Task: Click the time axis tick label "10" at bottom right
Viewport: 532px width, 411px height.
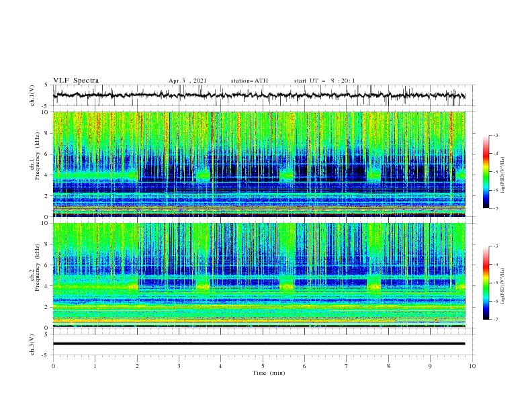Action: (x=472, y=366)
